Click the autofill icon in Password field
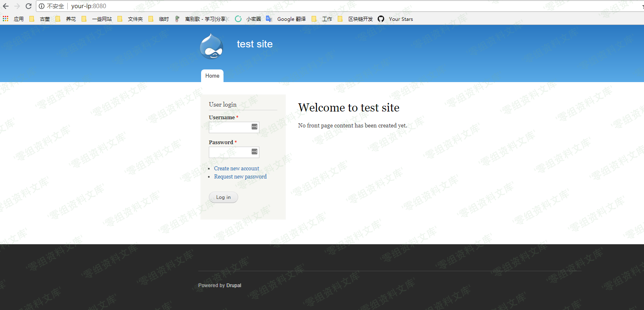The image size is (644, 310). [254, 152]
